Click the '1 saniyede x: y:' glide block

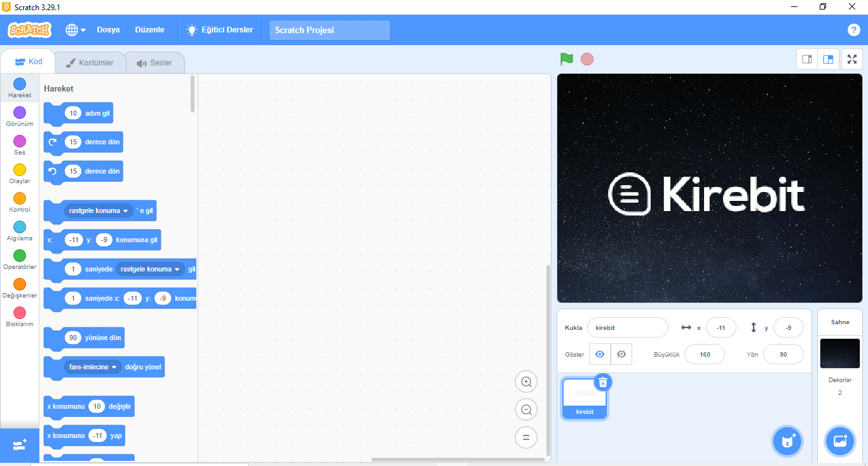point(120,298)
